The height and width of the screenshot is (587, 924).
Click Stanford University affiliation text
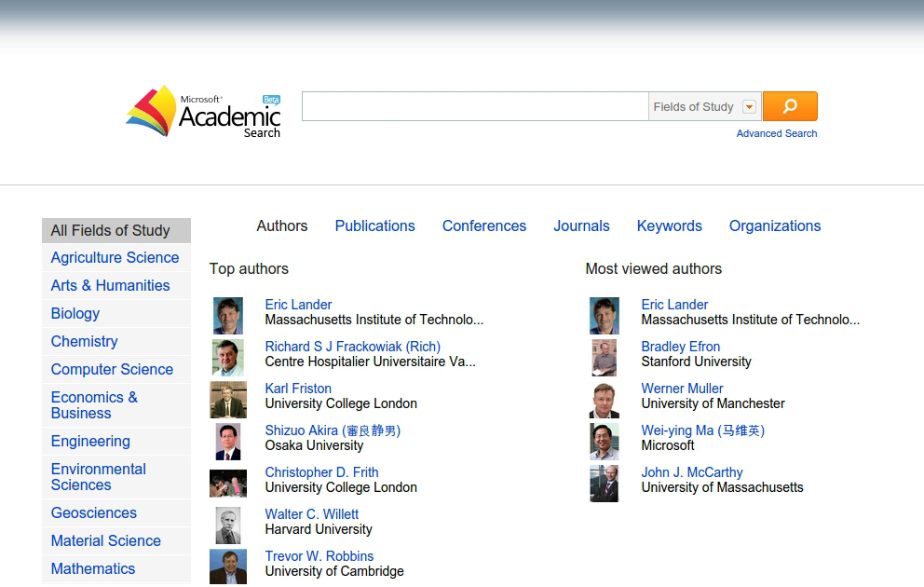tap(696, 362)
